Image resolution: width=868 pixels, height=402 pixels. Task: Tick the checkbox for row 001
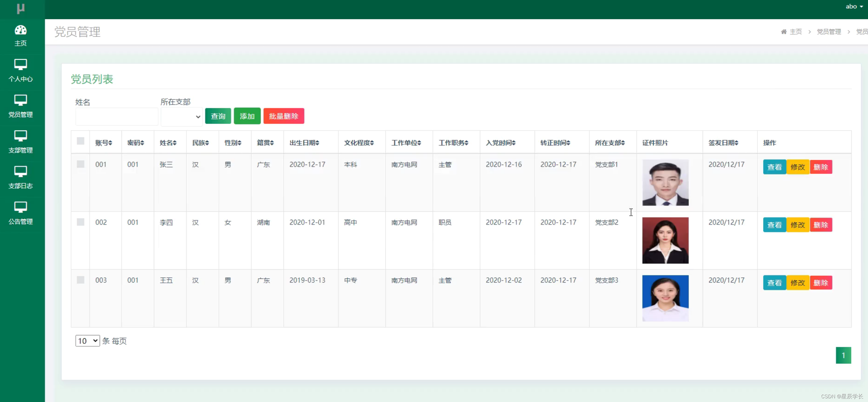pos(81,164)
